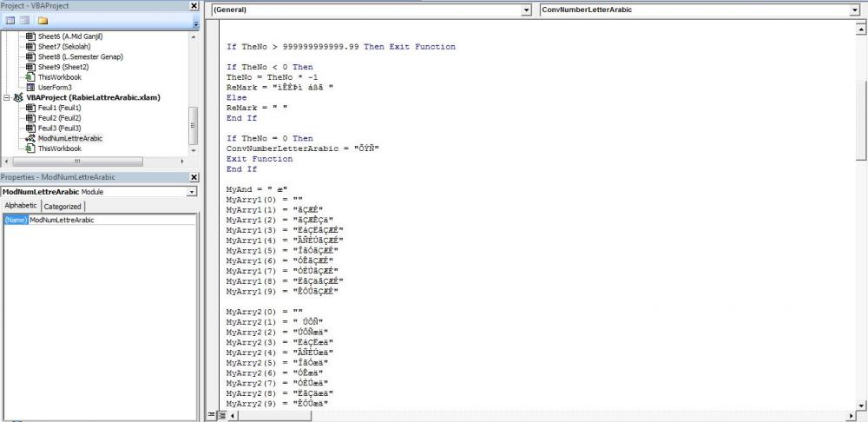Open Sheet7 (Sekolah) in project tree
Screen dimensions: 868x422
pyautogui.click(x=66, y=46)
